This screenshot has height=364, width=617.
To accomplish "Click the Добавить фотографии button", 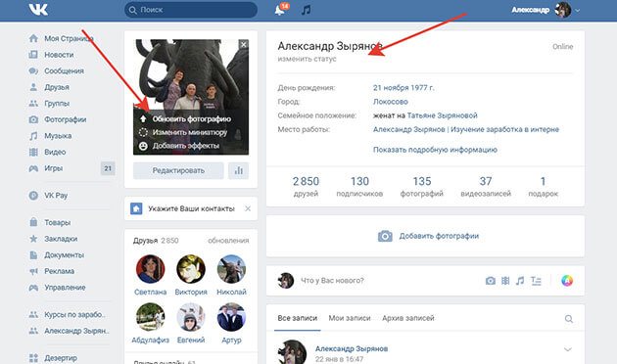I will [x=429, y=236].
